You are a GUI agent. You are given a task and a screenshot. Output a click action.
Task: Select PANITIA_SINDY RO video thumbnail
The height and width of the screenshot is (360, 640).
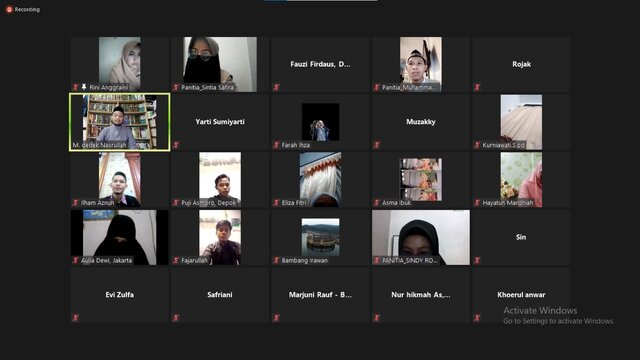pyautogui.click(x=421, y=238)
